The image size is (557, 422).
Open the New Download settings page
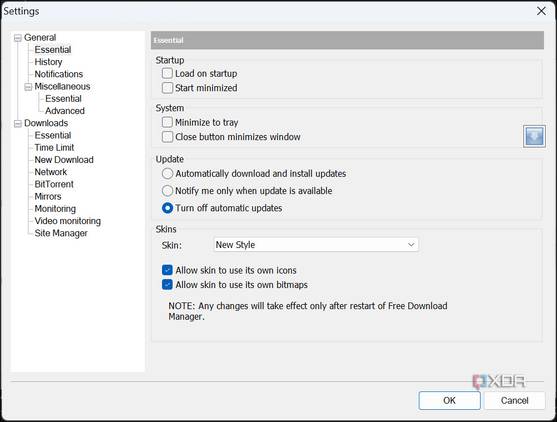point(64,160)
